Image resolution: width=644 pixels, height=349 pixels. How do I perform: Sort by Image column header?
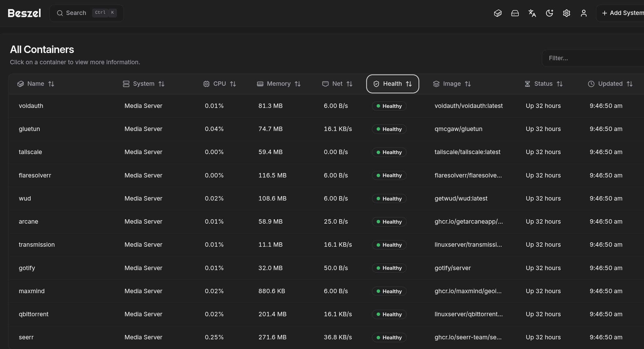tap(452, 84)
